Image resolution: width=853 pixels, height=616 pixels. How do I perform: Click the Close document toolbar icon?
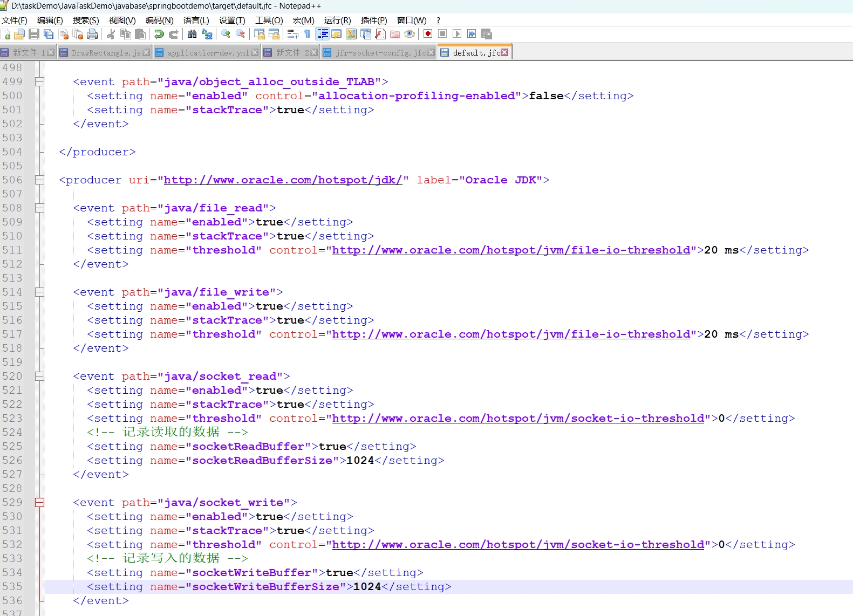click(64, 34)
